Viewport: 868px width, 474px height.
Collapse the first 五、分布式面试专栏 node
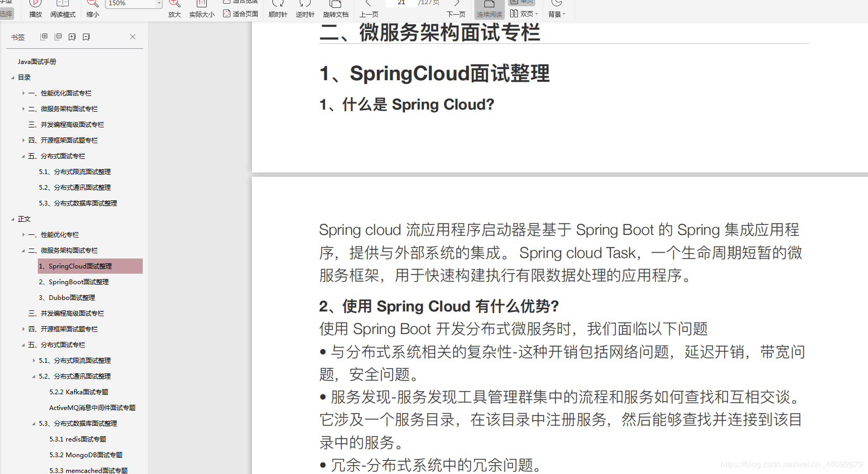coord(23,156)
